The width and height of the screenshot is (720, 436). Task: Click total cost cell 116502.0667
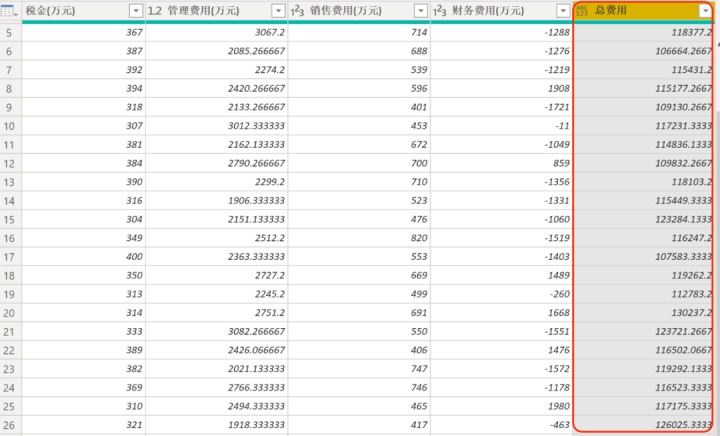pyautogui.click(x=643, y=351)
